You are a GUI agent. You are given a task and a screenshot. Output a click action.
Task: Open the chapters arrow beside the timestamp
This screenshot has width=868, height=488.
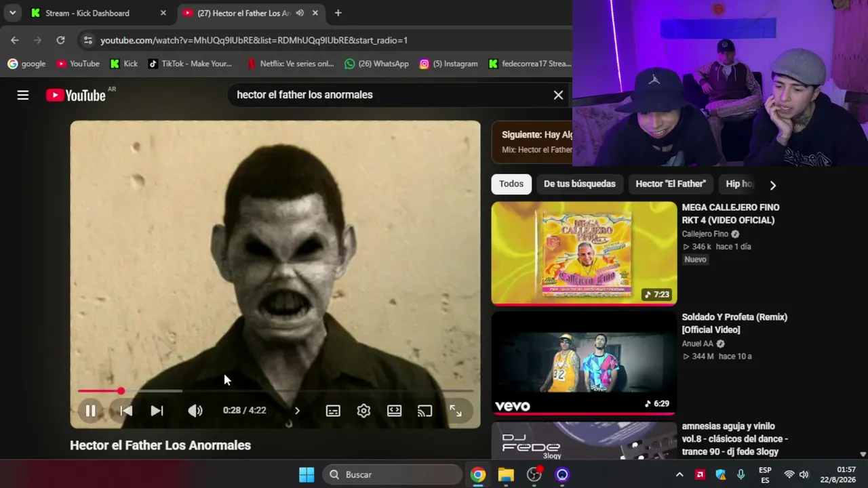[297, 411]
